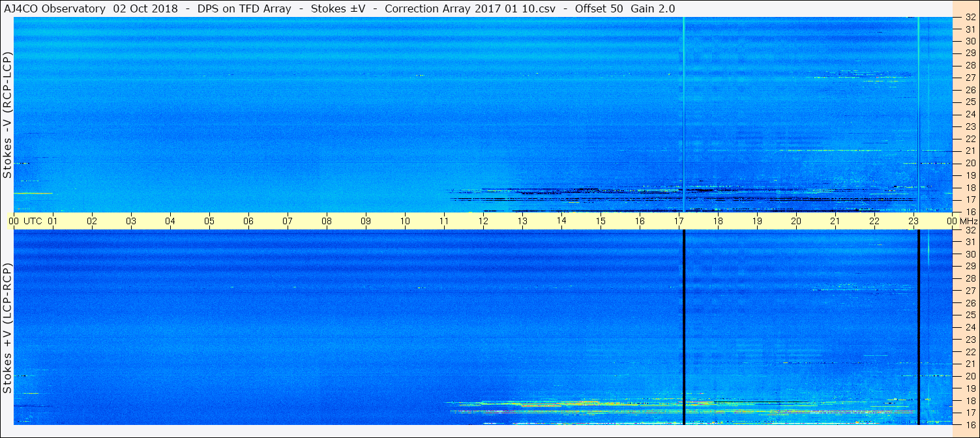Select hour 11 on the time axis
This screenshot has height=438, width=980.
pos(444,221)
